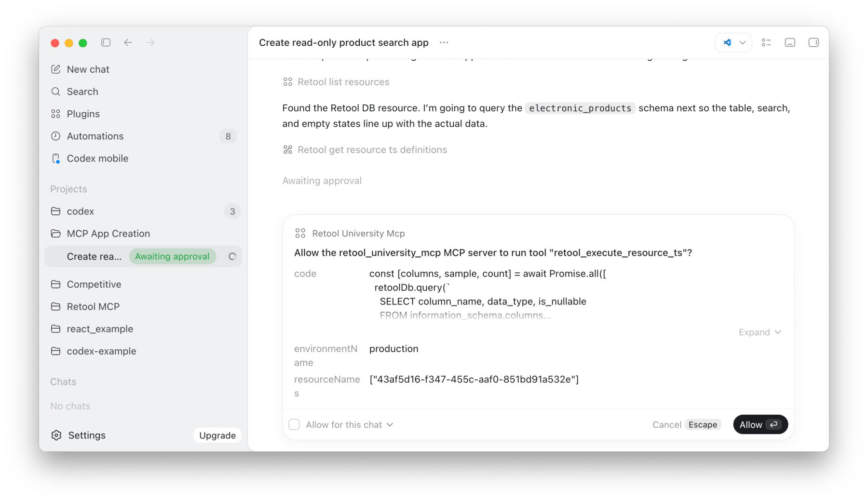Open the chat title more options ellipsis

[444, 42]
